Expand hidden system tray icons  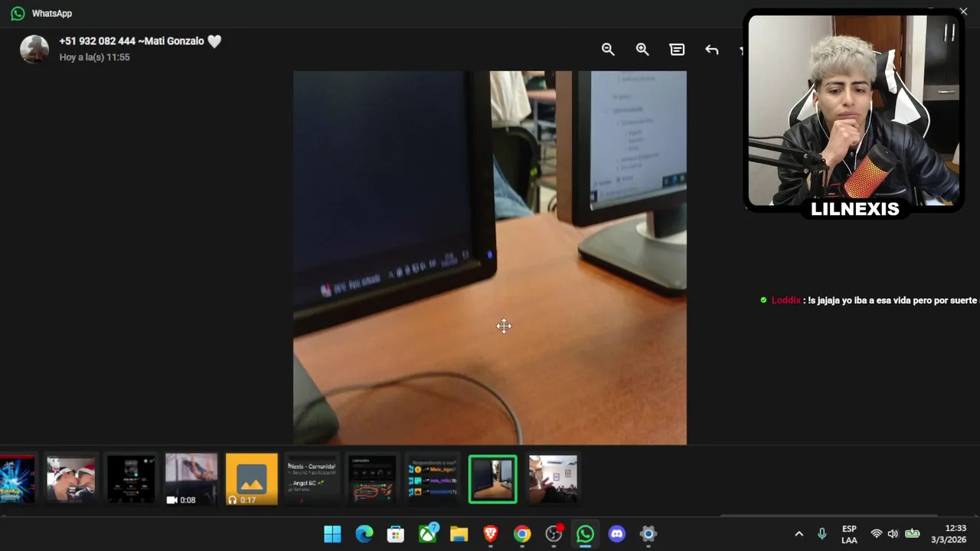(799, 534)
